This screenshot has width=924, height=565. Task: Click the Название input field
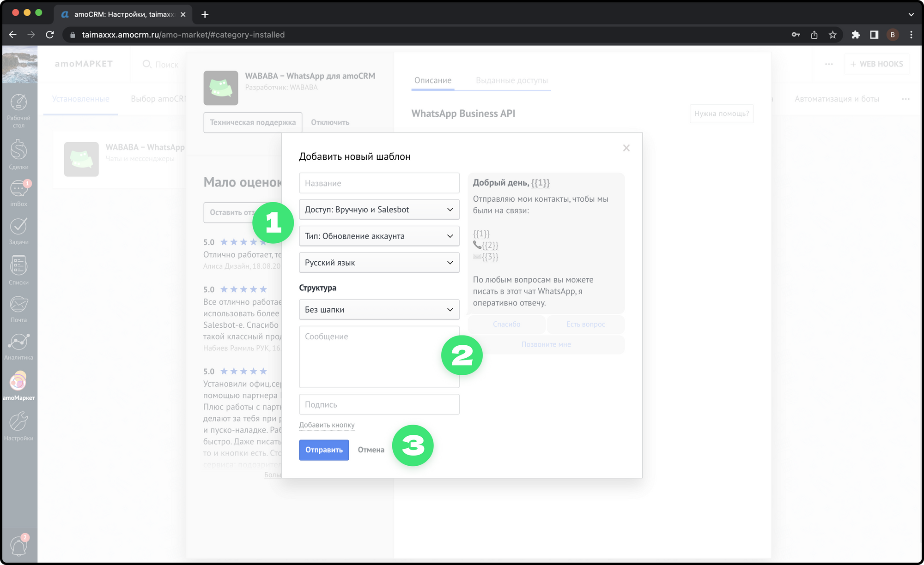[379, 183]
